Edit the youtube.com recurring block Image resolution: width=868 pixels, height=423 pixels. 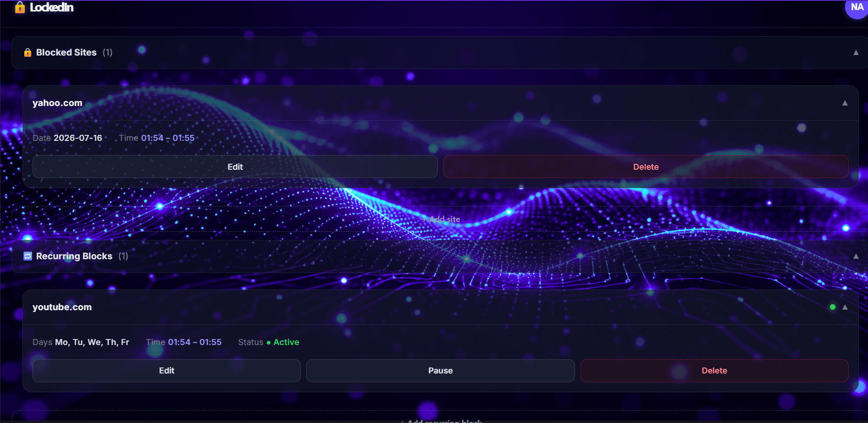pyautogui.click(x=166, y=371)
